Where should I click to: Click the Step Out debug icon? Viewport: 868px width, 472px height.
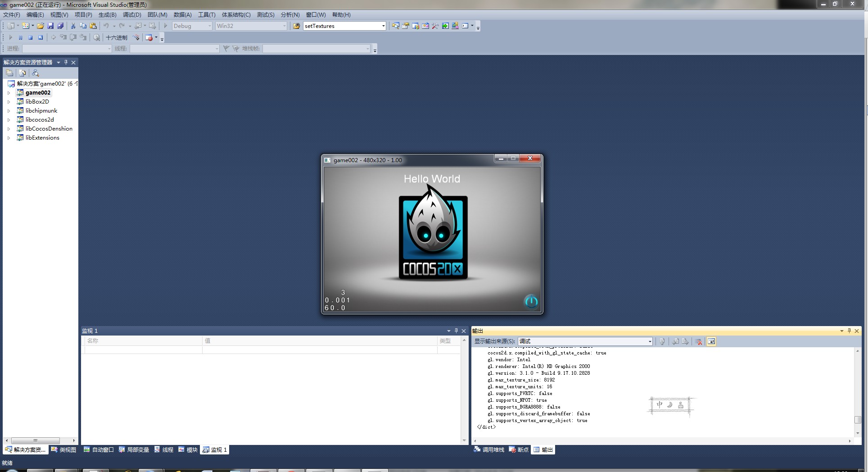coord(83,37)
